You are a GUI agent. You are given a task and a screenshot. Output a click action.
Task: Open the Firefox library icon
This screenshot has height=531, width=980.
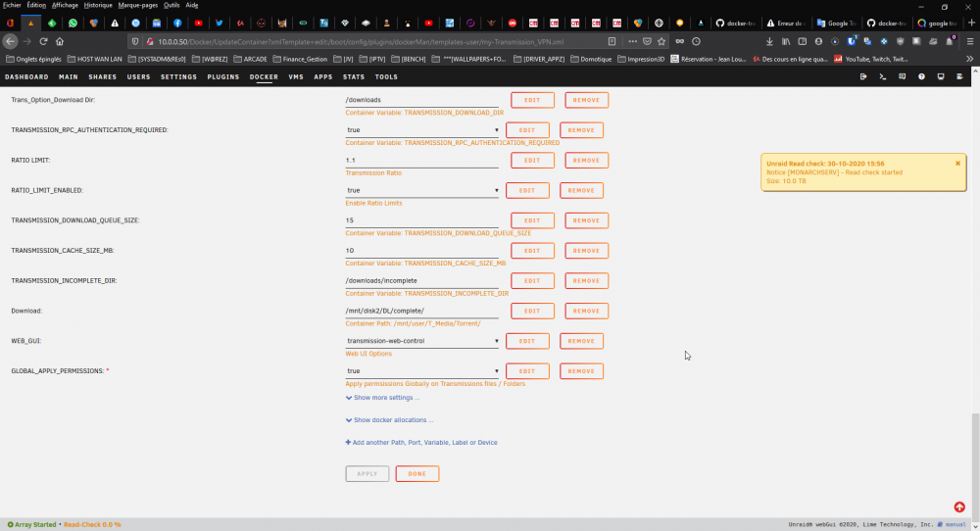(x=786, y=41)
